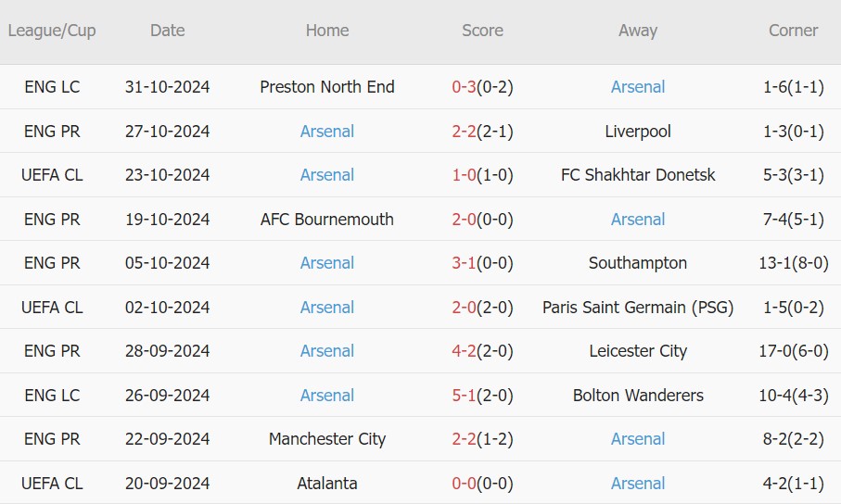Viewport: 841px width, 504px height.
Task: Select the FC Shakhtar Donetsk team name
Action: point(637,175)
